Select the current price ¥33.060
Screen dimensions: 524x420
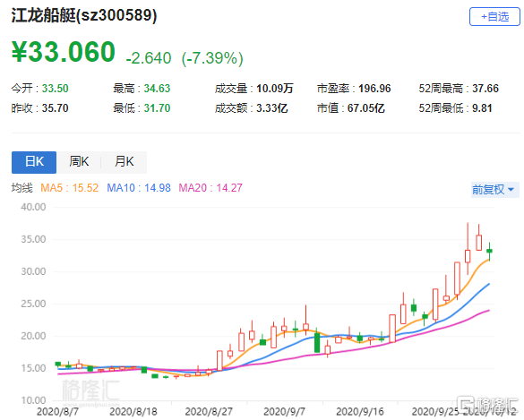click(x=64, y=52)
